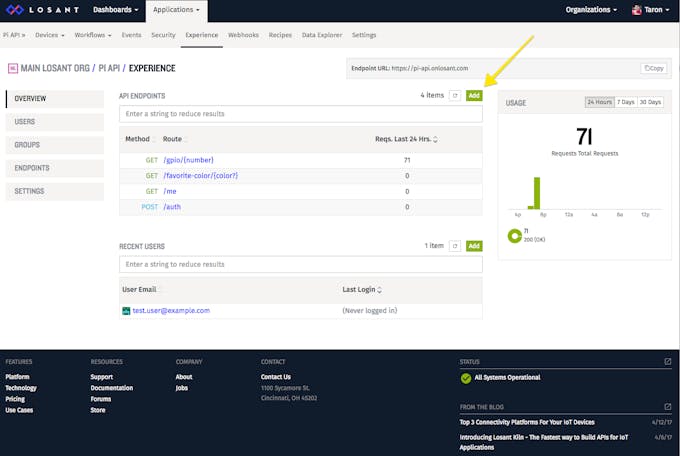Select the 30 Days usage range
This screenshot has height=456, width=680.
tap(650, 102)
